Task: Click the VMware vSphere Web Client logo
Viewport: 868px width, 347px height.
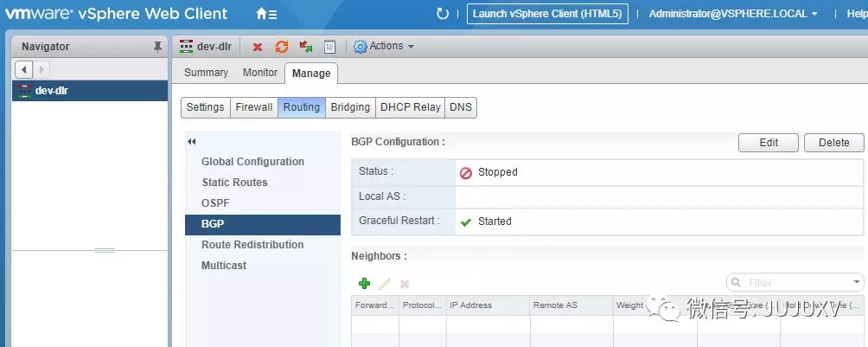Action: (116, 14)
